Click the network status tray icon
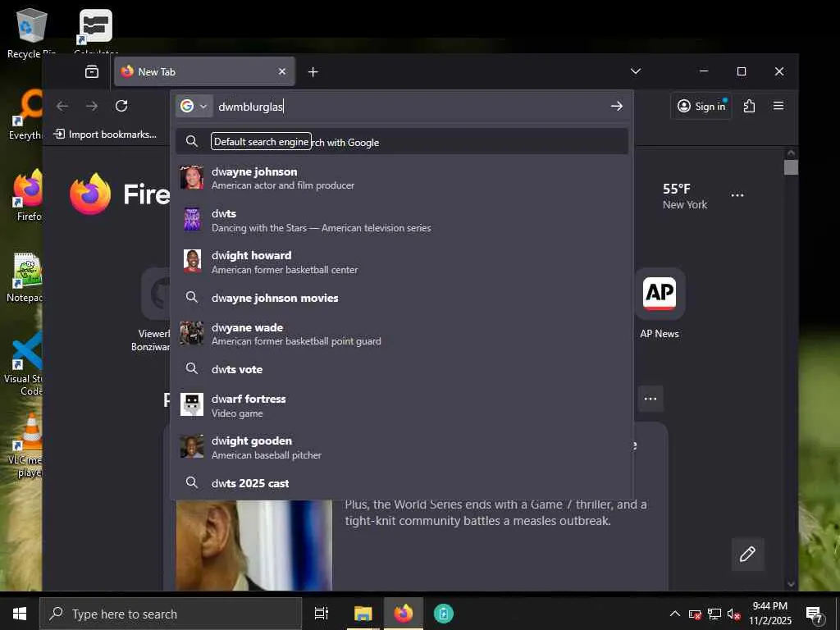 (714, 614)
